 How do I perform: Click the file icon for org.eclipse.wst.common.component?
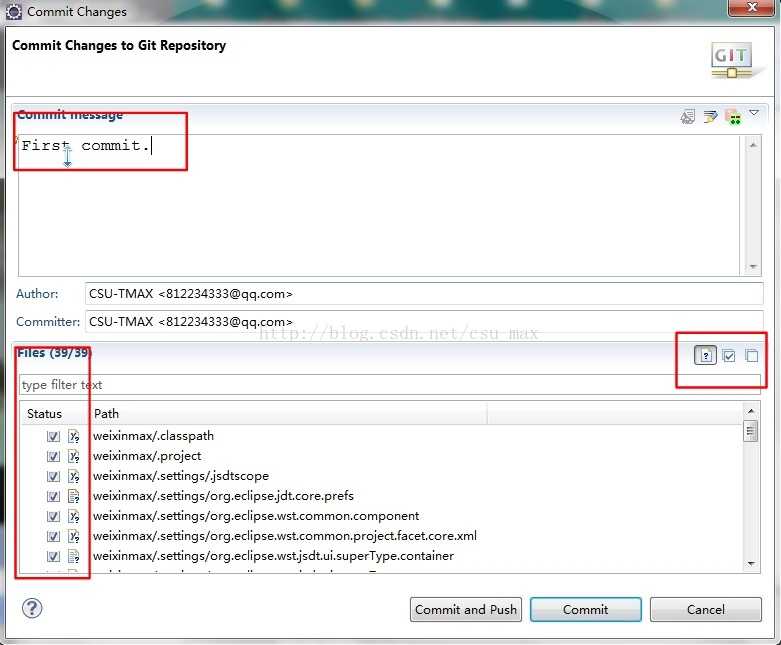click(x=74, y=516)
